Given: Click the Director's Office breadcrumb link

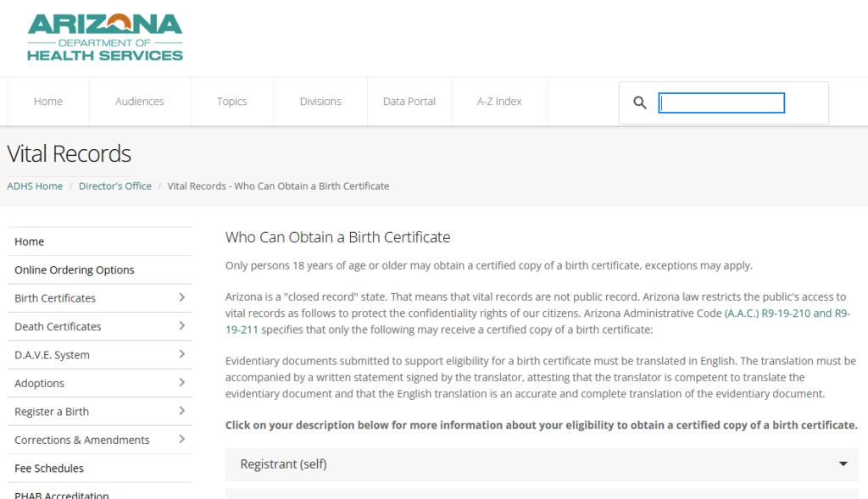Looking at the screenshot, I should [x=115, y=186].
